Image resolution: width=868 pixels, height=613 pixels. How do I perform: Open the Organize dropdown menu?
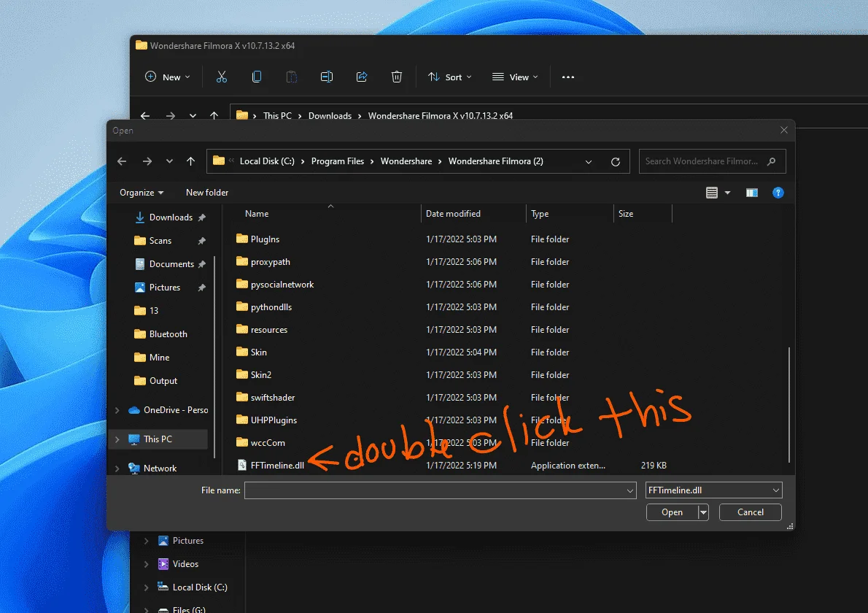pyautogui.click(x=142, y=193)
